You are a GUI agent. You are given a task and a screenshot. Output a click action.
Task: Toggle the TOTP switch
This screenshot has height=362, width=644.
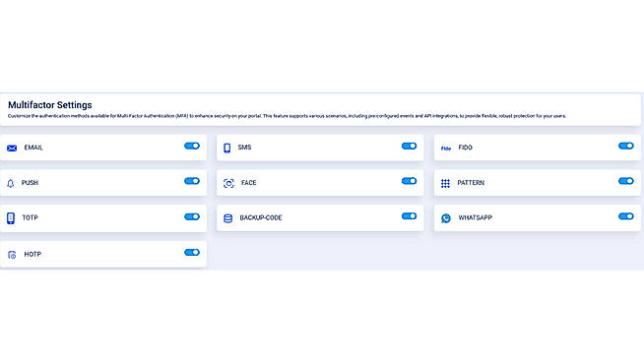192,216
